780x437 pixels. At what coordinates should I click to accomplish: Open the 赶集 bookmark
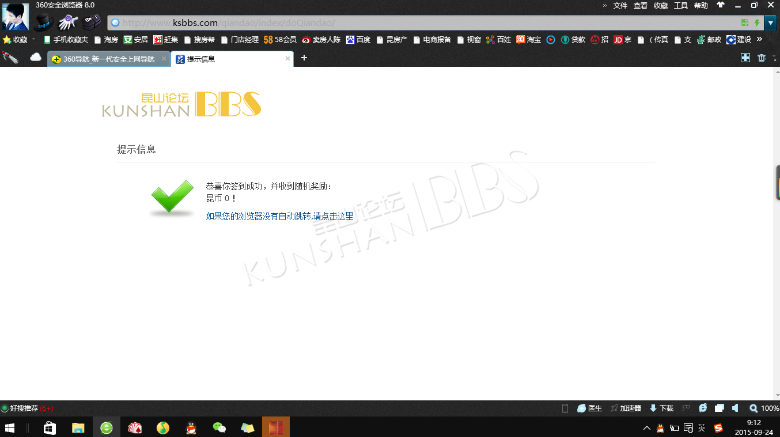tap(166, 40)
